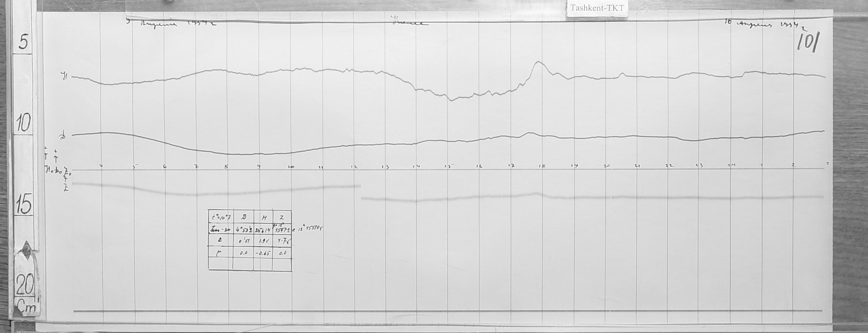This screenshot has width=868, height=333.
Task: Click the peak of the H trace spike
Action: 538,62
